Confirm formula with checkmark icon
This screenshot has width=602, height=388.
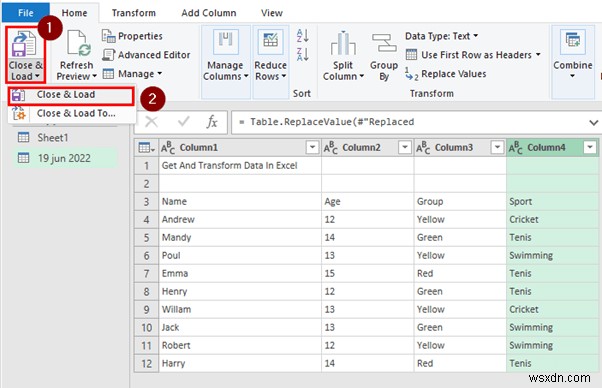[x=183, y=122]
